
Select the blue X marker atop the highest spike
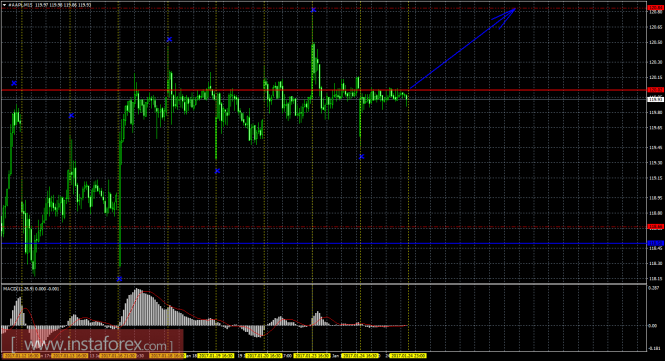coord(313,10)
